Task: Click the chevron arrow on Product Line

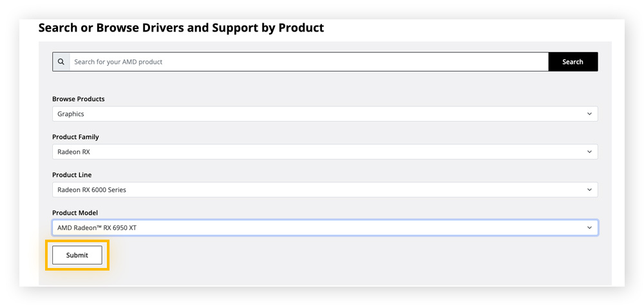Action: tap(589, 190)
